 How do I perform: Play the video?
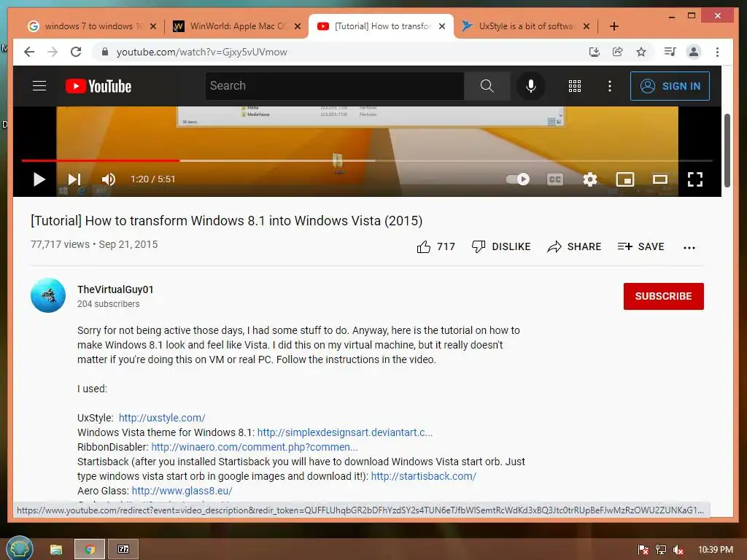39,179
